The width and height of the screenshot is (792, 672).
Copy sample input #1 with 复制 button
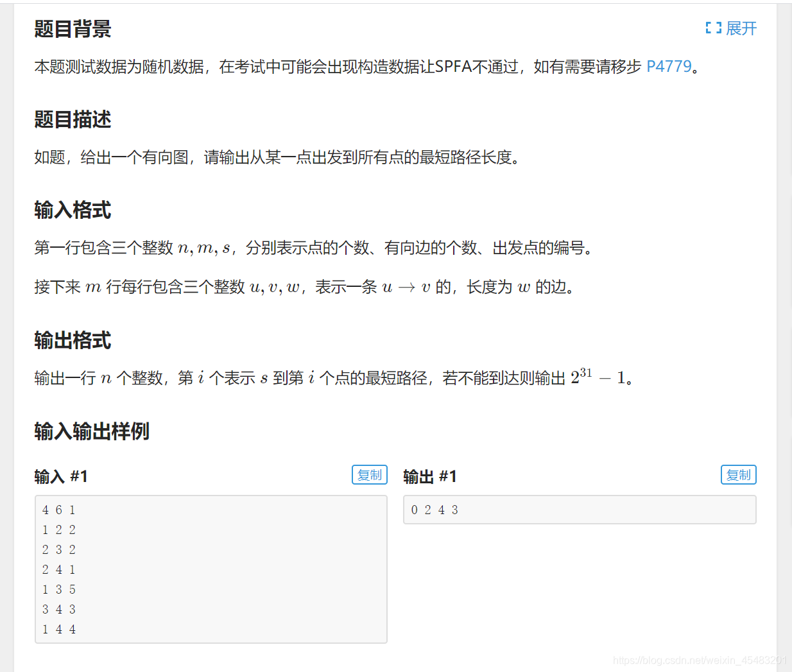tap(370, 475)
